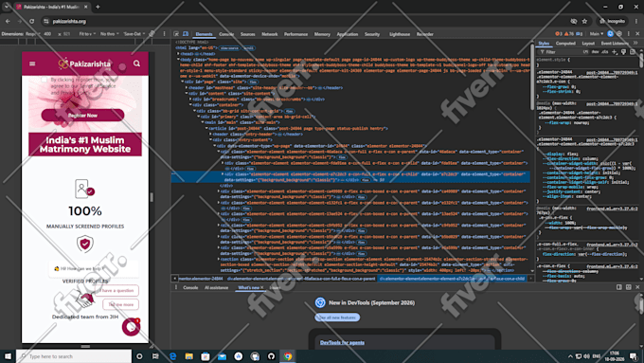Screen dimensions: 644x363
Task: Open the AI assistance drawer tab
Action: coord(217,287)
